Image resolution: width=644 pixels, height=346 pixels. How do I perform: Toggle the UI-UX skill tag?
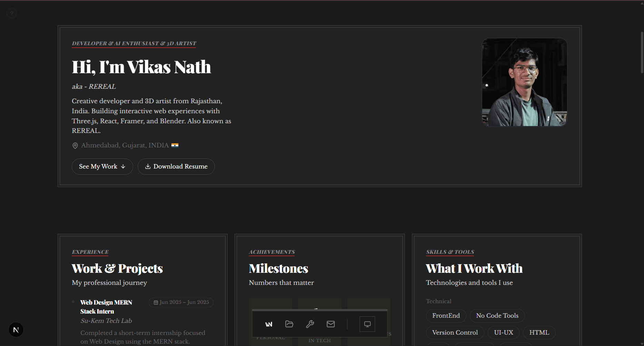pyautogui.click(x=504, y=332)
